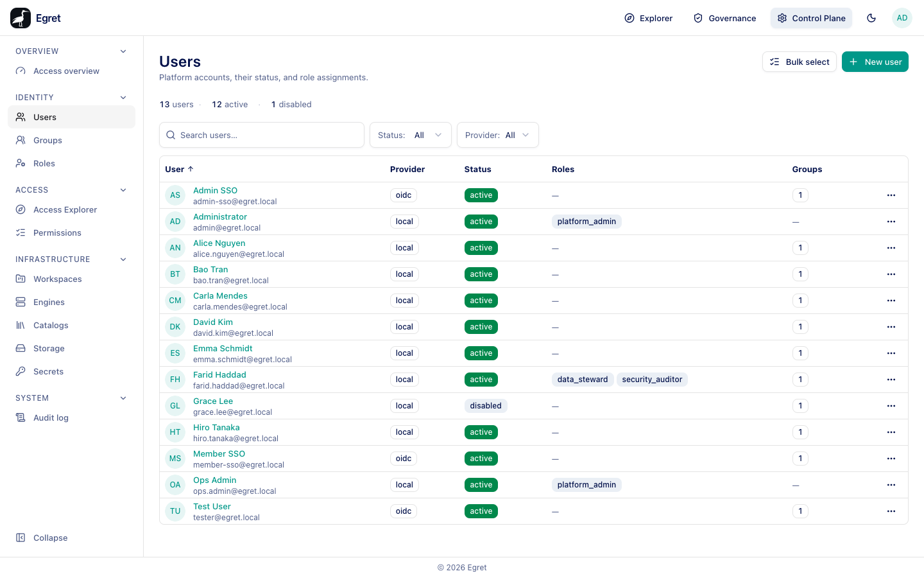Viewport: 924px width, 578px height.
Task: Click the TU avatar for Test User
Action: pos(175,511)
